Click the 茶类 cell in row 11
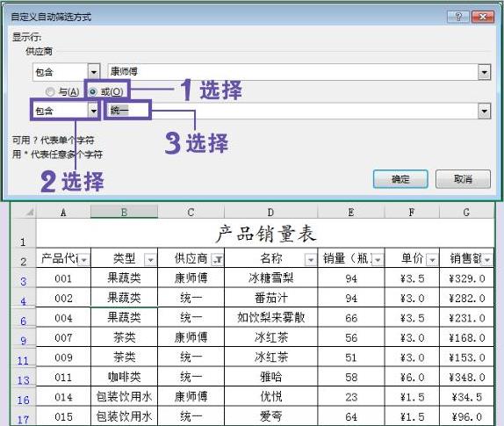The width and height of the screenshot is (504, 426). click(x=124, y=357)
